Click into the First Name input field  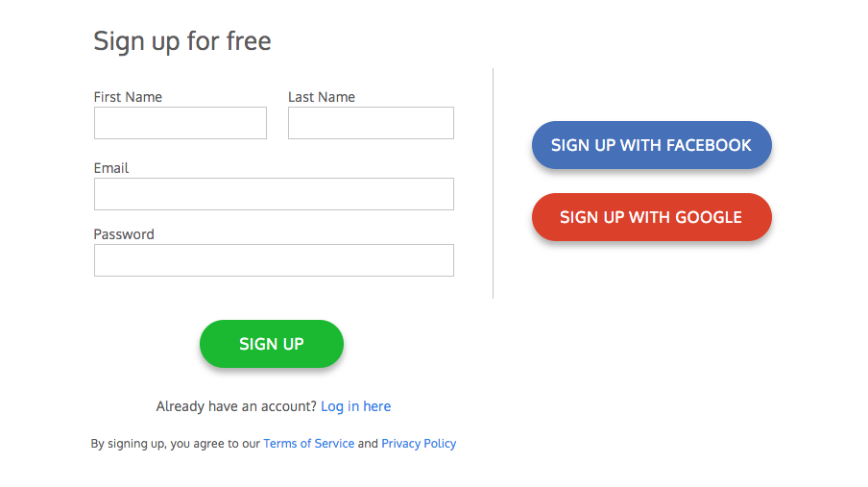coord(180,123)
